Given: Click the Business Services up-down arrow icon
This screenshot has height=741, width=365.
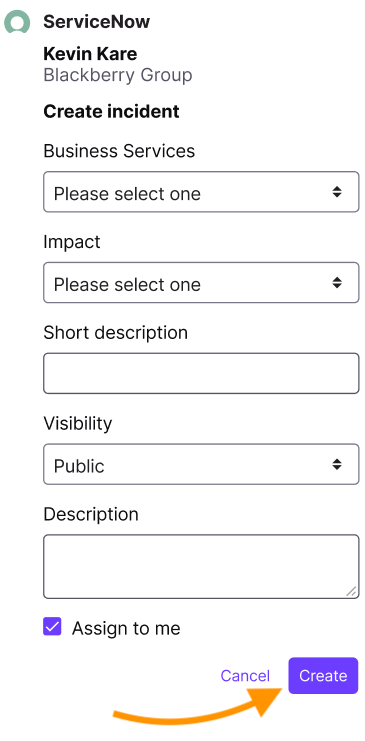Looking at the screenshot, I should [x=337, y=192].
